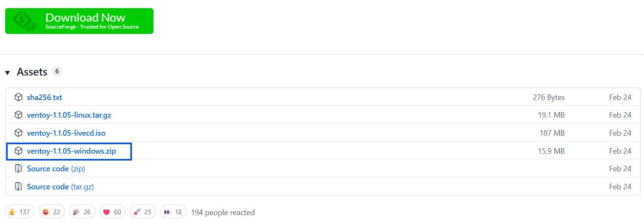Toggle the heart reaction with 60
The width and height of the screenshot is (644, 222).
pos(113,212)
